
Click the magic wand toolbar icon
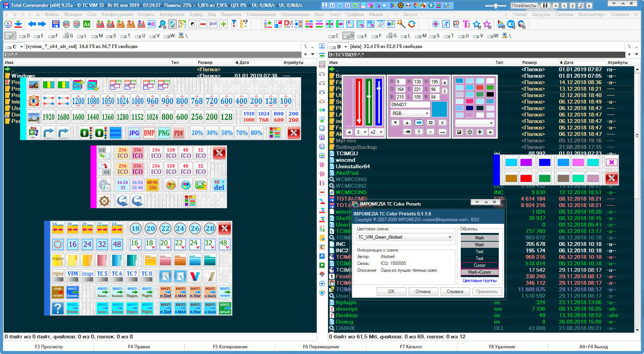(401, 24)
